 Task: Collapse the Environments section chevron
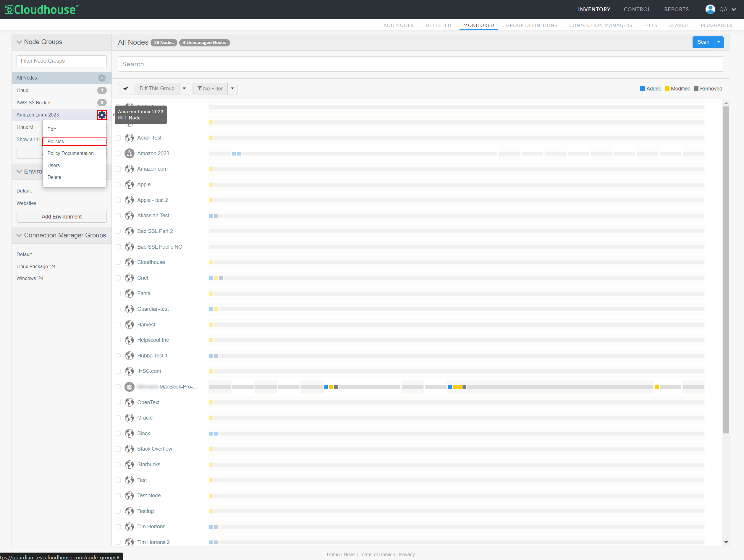(19, 171)
